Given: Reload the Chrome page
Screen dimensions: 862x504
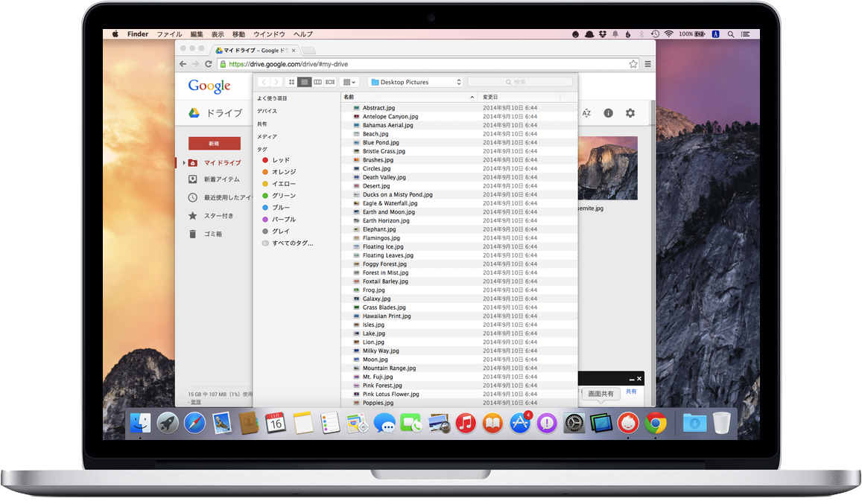Looking at the screenshot, I should [209, 64].
